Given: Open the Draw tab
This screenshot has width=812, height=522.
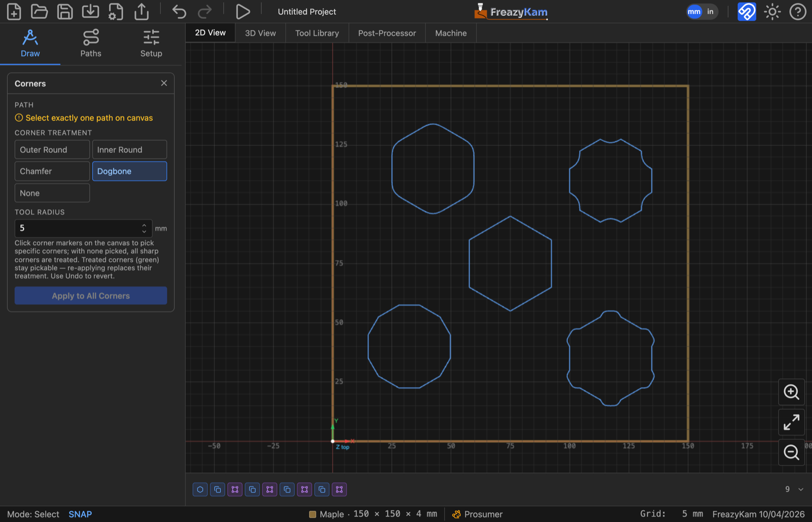Looking at the screenshot, I should click(x=30, y=44).
